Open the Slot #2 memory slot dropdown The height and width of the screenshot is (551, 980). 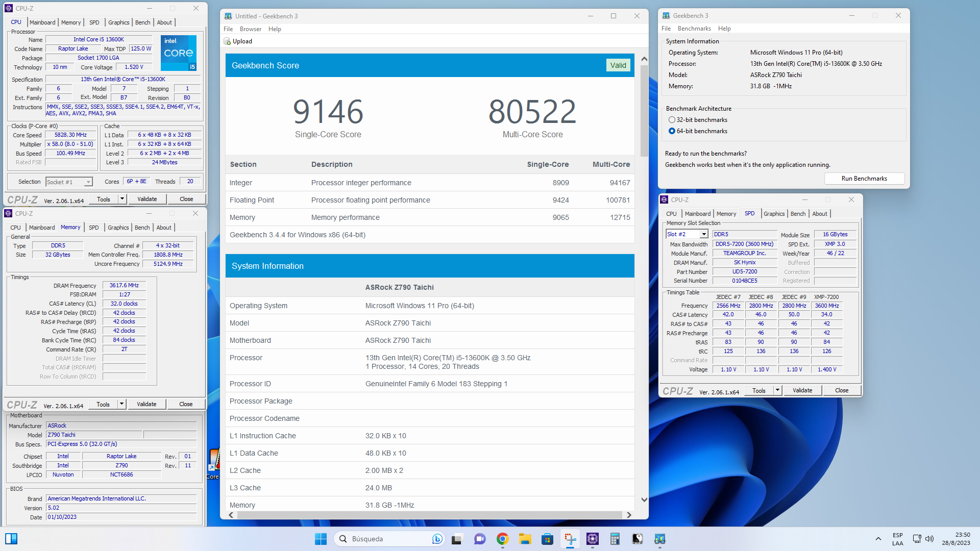pos(704,234)
